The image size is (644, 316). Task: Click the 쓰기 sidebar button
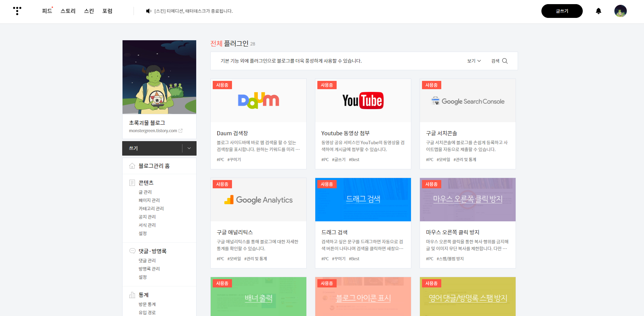click(152, 148)
